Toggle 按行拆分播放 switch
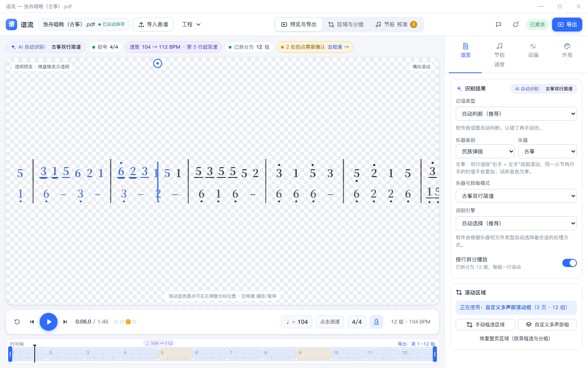Image resolution: width=588 pixels, height=368 pixels. pyautogui.click(x=570, y=263)
